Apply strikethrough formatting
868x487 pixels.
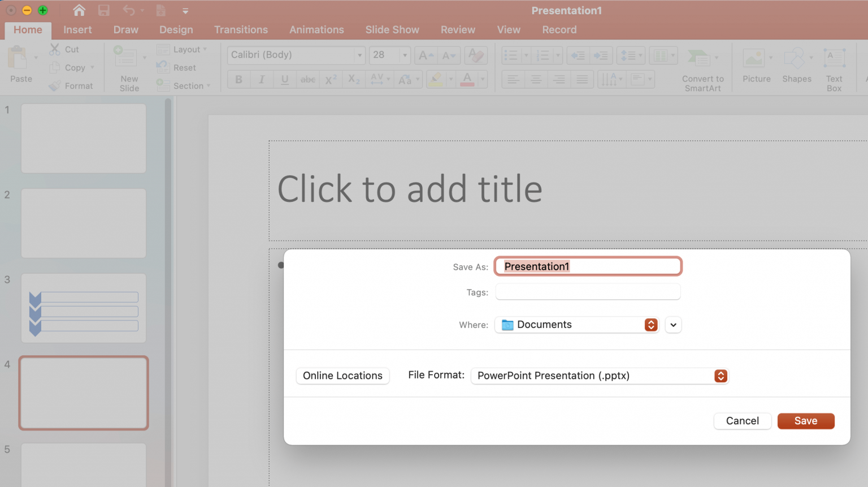tap(307, 79)
